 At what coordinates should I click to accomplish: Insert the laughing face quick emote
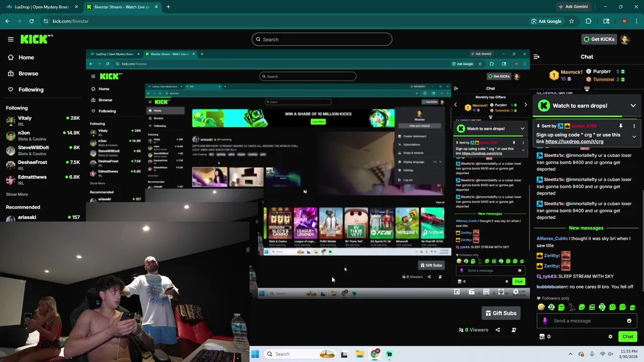pyautogui.click(x=541, y=307)
